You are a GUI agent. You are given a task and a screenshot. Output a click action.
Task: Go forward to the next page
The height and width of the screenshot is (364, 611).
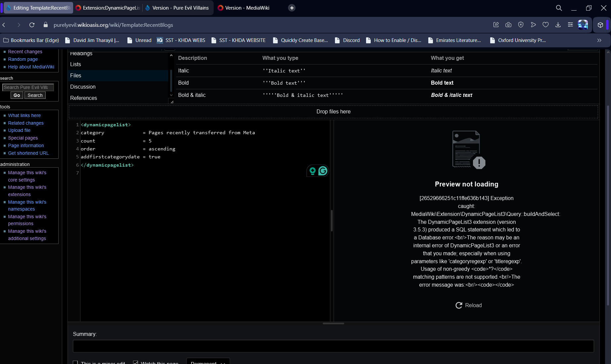pos(19,25)
